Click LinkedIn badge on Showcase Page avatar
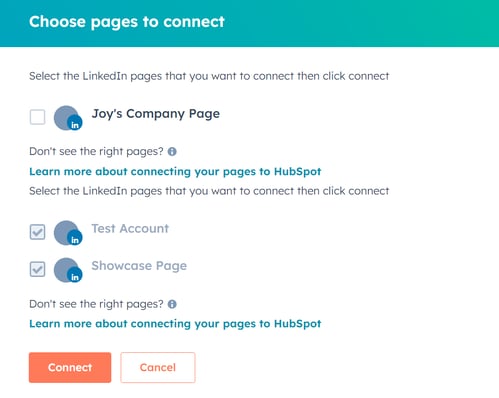Image resolution: width=499 pixels, height=398 pixels. click(x=75, y=276)
